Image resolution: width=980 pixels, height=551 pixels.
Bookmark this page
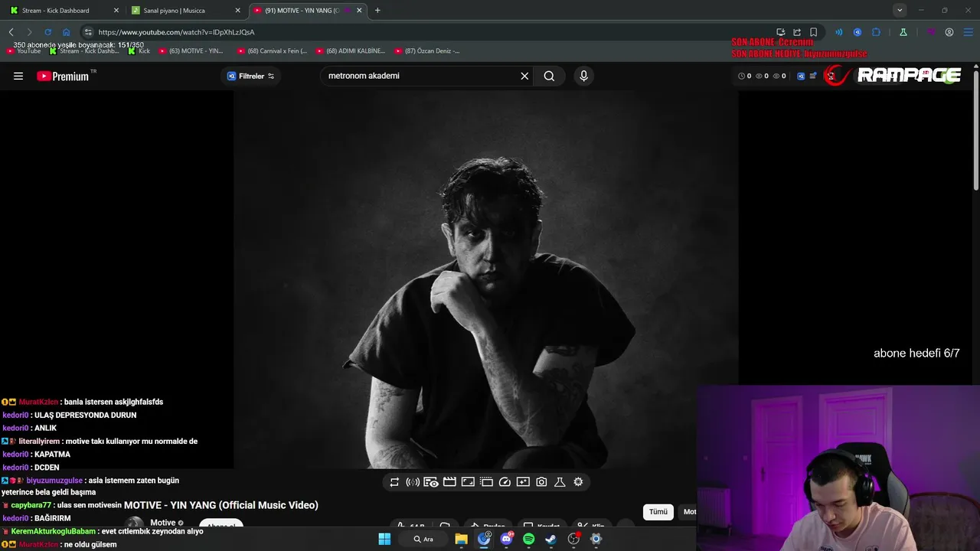pyautogui.click(x=813, y=32)
